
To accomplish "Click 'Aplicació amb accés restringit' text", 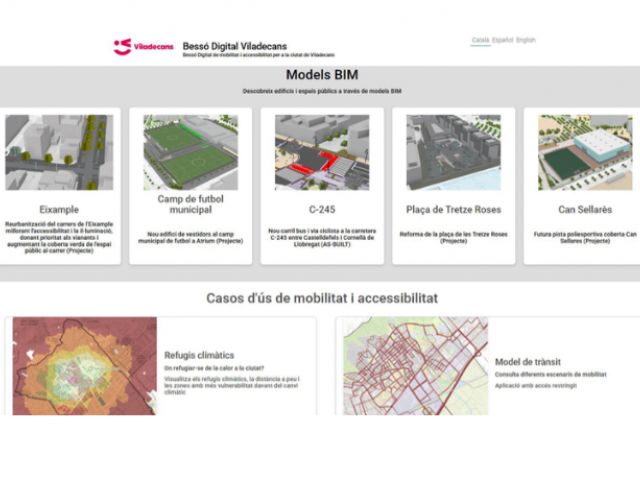I will 536,385.
